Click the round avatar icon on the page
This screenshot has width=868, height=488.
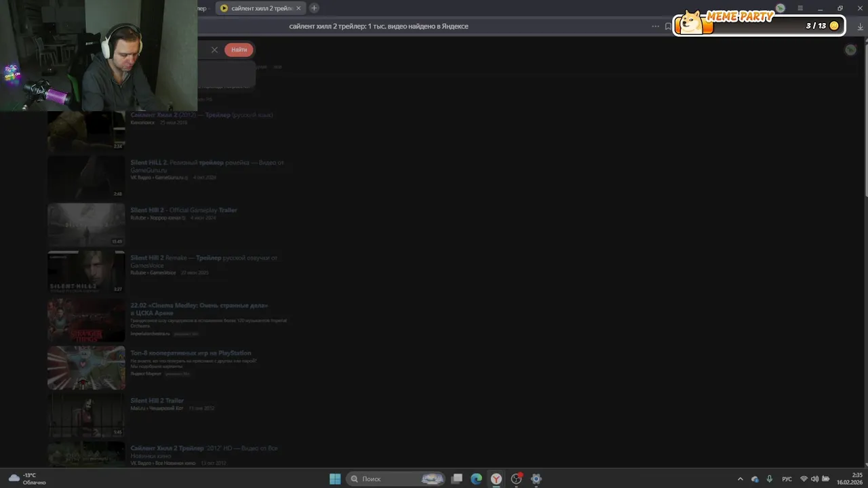click(850, 49)
